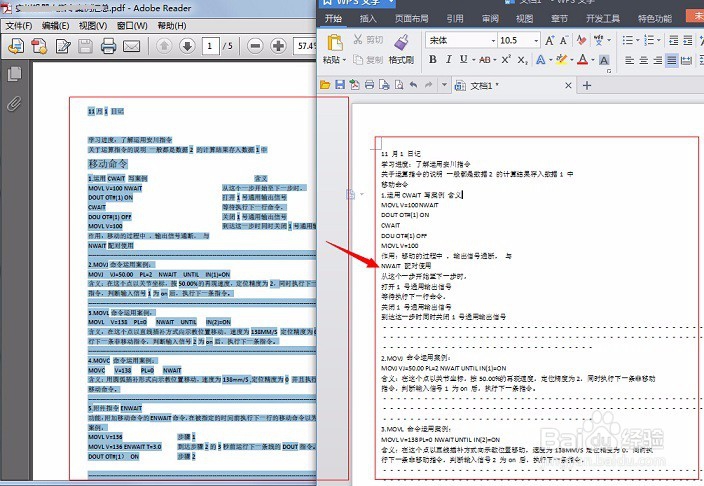Click the clear formatting eraser icon in WPS
704x486 pixels.
581,40
